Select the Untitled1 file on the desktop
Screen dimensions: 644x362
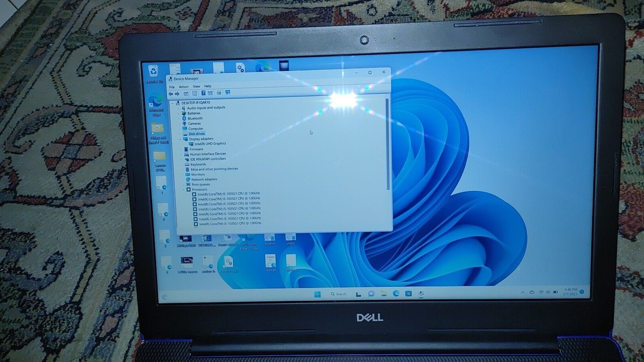[x=291, y=263]
